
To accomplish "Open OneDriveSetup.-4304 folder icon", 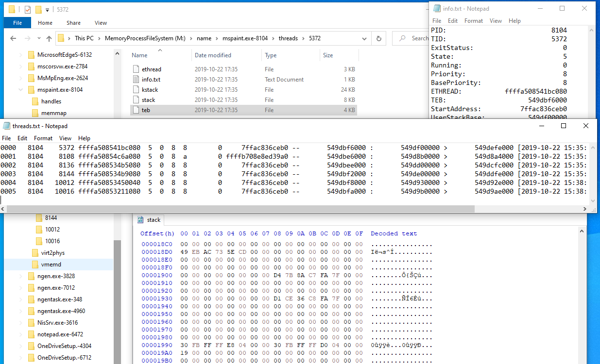I will [x=31, y=346].
